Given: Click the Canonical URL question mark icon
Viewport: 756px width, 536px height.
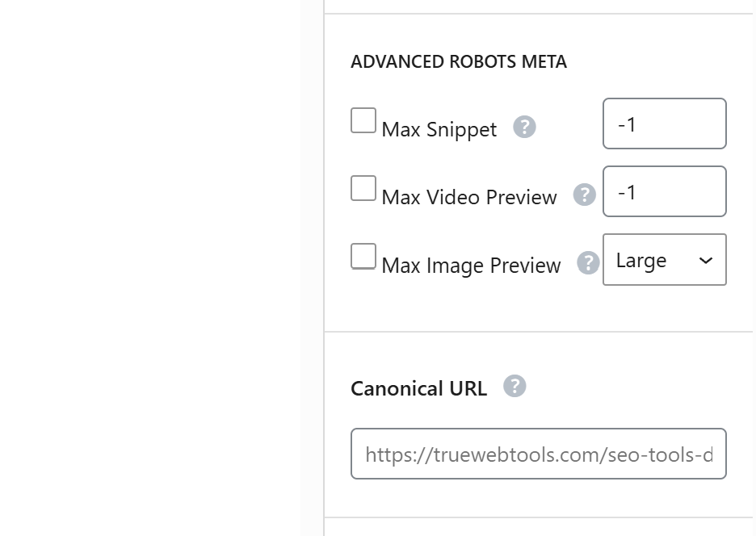Looking at the screenshot, I should click(514, 387).
